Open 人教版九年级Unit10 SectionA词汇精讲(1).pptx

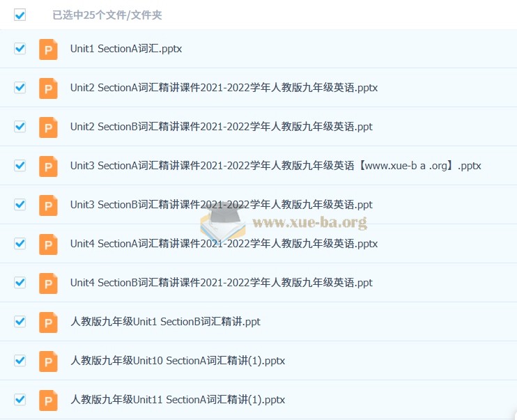tap(178, 361)
